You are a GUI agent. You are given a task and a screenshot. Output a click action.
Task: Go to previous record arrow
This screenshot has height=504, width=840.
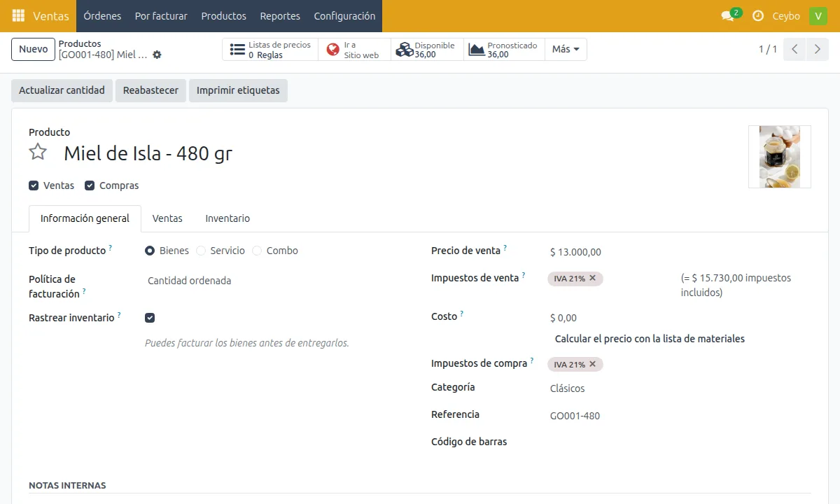click(794, 50)
